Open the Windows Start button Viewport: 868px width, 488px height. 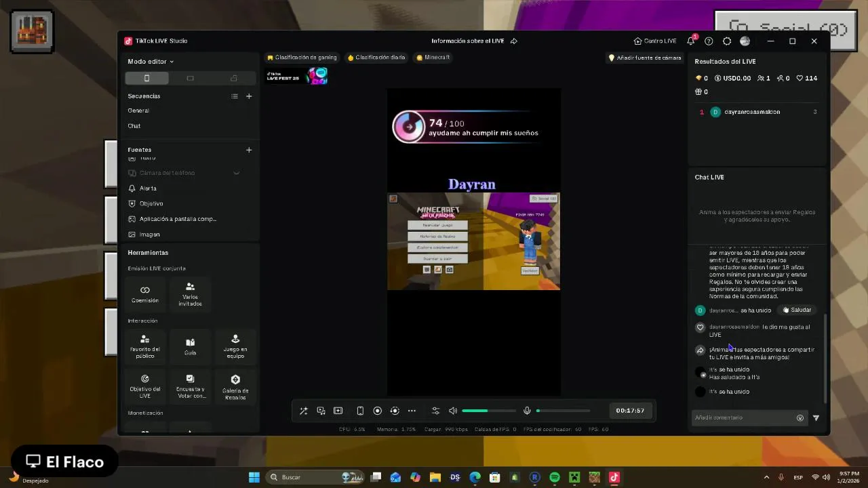254,477
